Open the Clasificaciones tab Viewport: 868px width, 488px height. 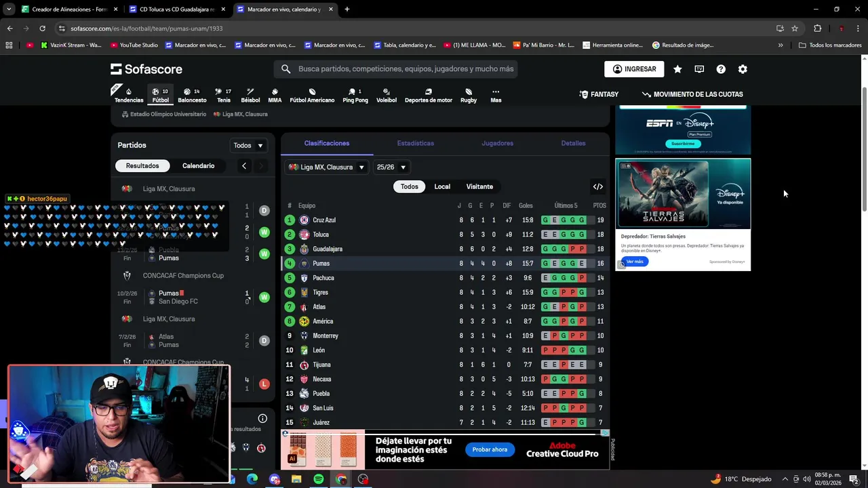327,143
